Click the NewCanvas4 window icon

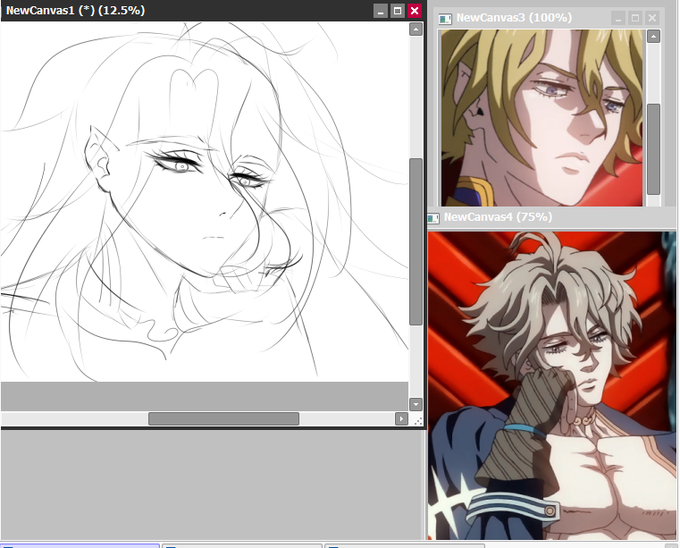click(434, 218)
